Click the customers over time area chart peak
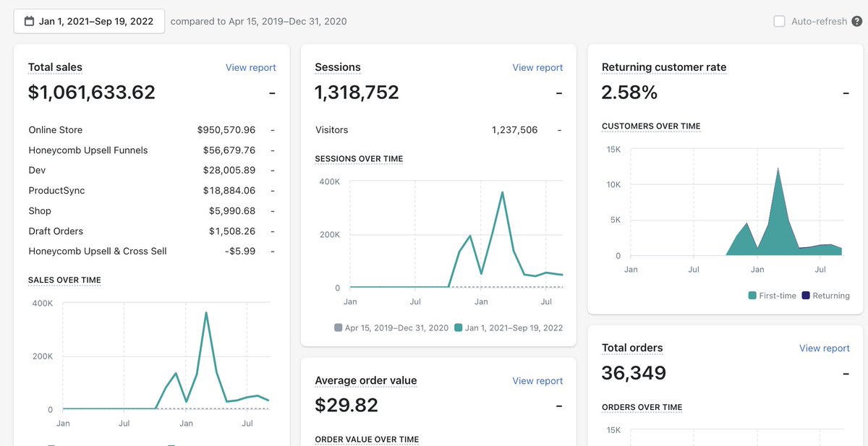This screenshot has width=868, height=446. (x=778, y=168)
